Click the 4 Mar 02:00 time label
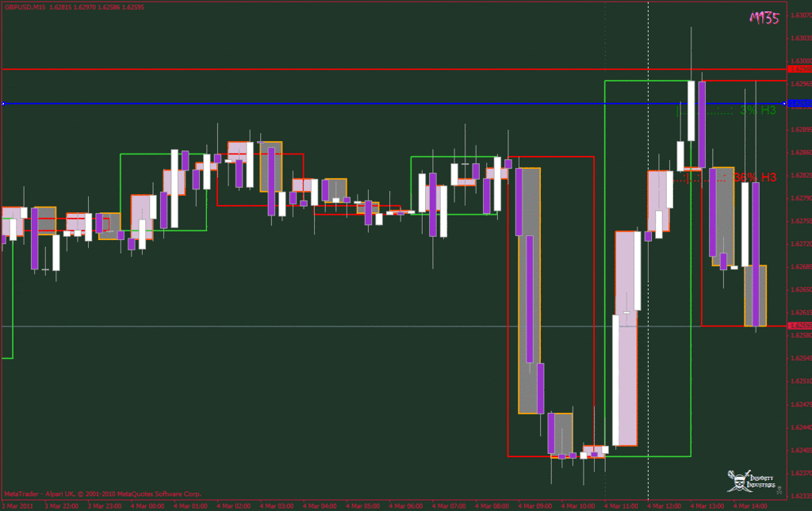Viewport: 812px width, 511px height. tap(234, 505)
